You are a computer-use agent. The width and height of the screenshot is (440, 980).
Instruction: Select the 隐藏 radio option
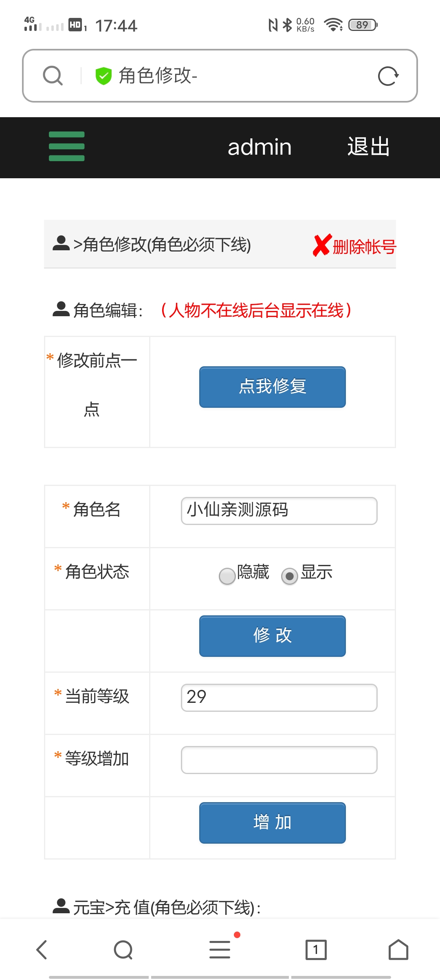(227, 576)
